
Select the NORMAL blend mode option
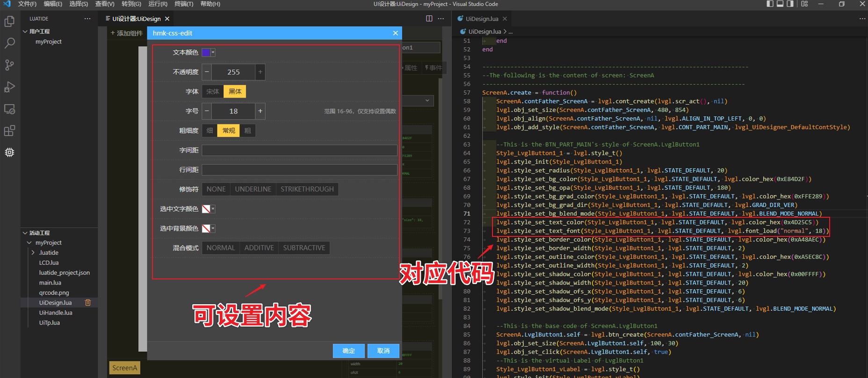221,248
